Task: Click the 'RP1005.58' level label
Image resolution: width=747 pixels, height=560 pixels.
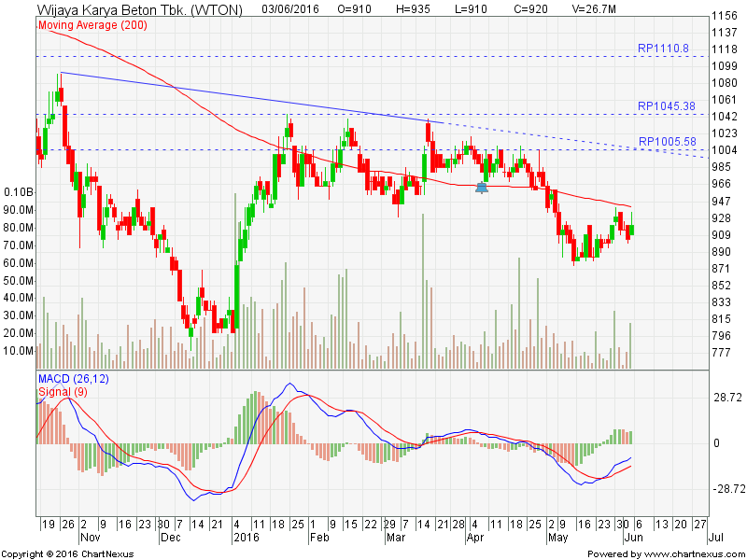Action: (667, 142)
